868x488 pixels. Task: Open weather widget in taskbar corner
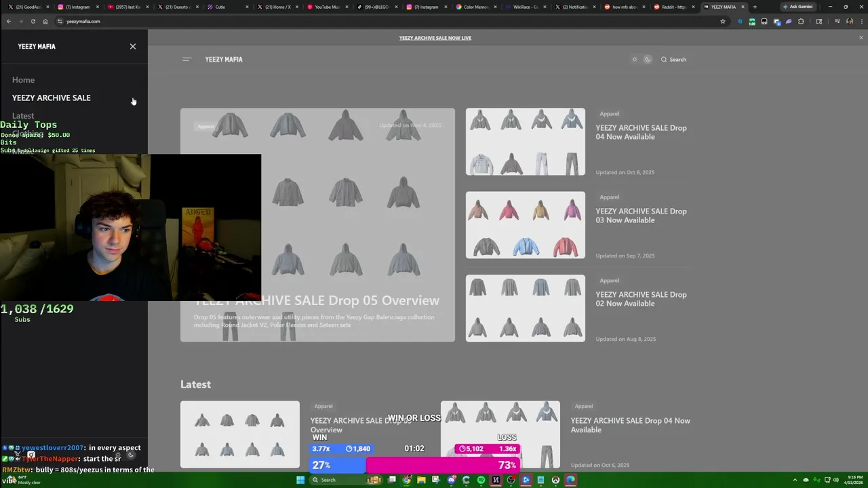coord(24,480)
